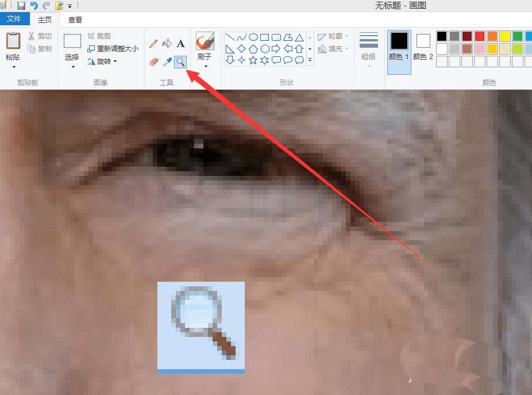Pick the Rounded rectangular callout shape
Image resolution: width=532 pixels, height=395 pixels.
(x=276, y=60)
